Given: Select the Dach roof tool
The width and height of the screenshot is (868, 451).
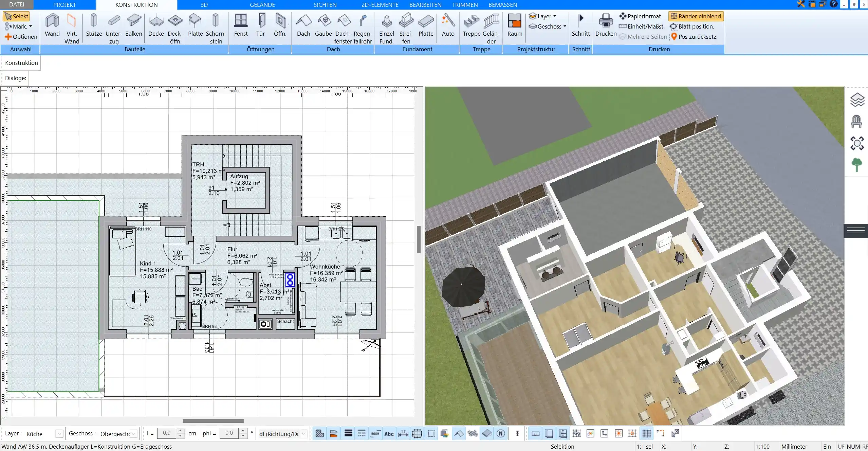Looking at the screenshot, I should 303,25.
